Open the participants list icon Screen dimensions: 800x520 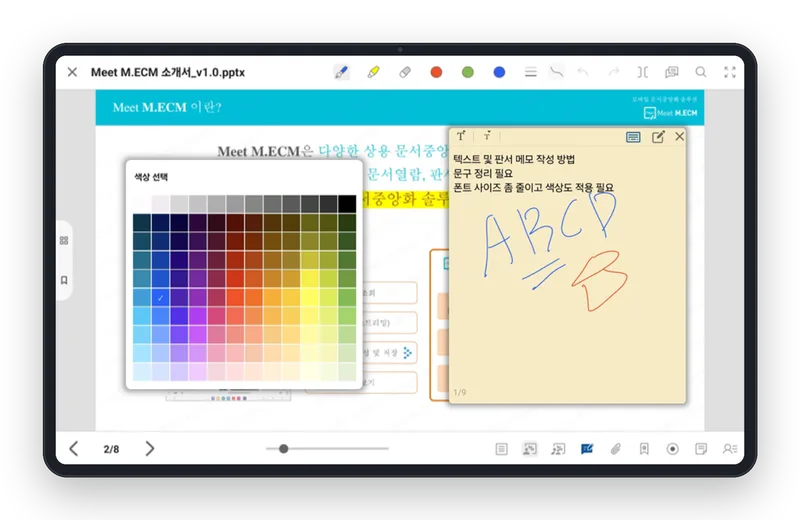pos(730,449)
